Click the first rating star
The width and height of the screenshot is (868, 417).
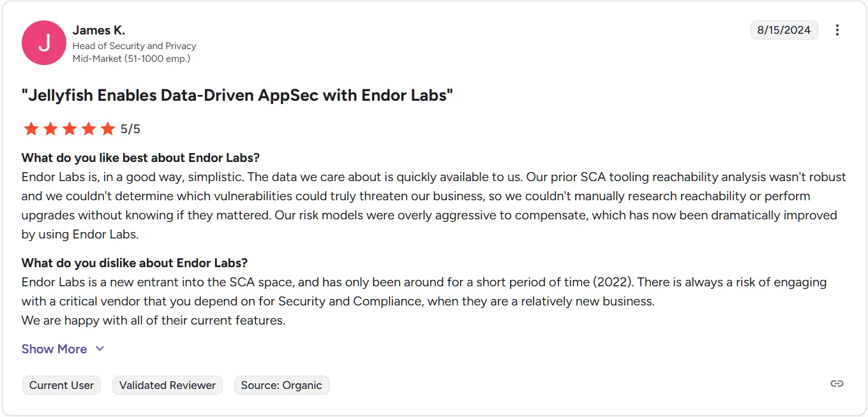tap(31, 128)
